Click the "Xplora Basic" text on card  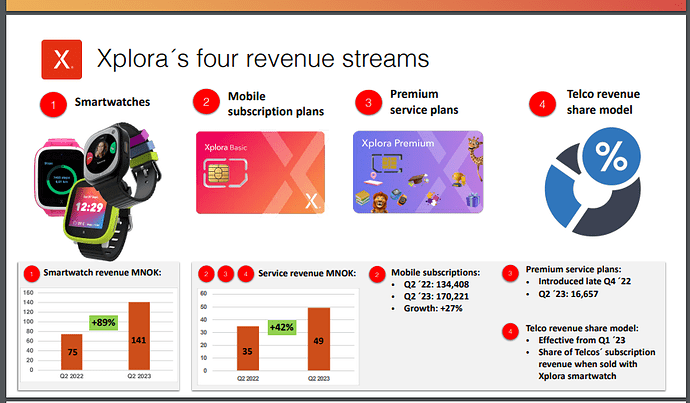[x=226, y=147]
